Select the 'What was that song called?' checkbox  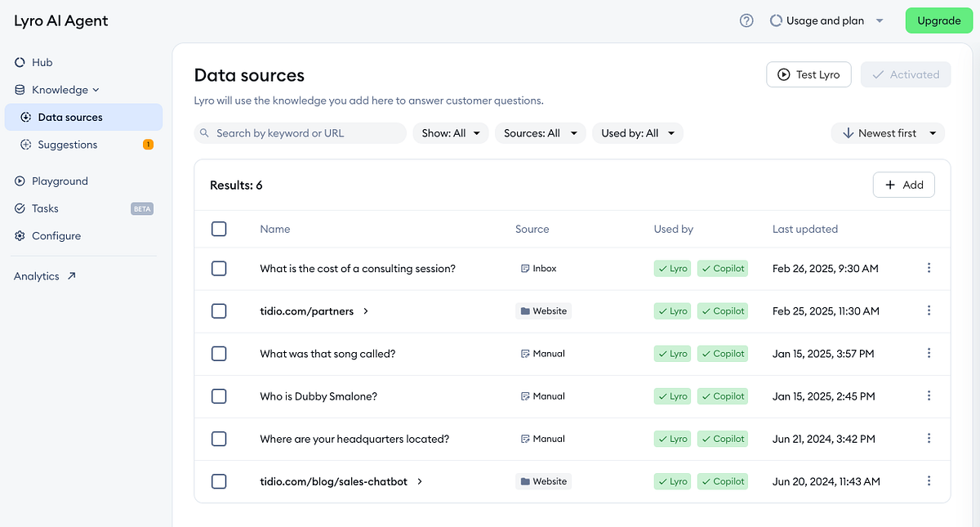coord(219,354)
